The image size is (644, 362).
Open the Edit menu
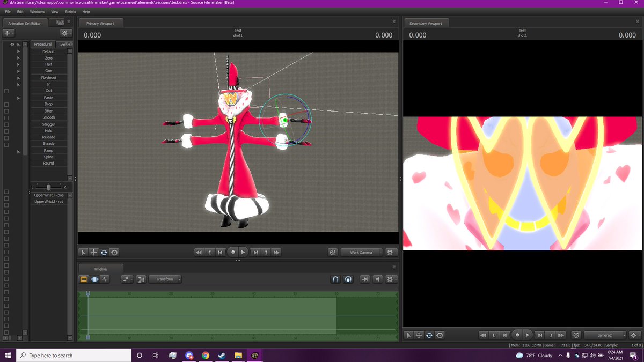(20, 11)
